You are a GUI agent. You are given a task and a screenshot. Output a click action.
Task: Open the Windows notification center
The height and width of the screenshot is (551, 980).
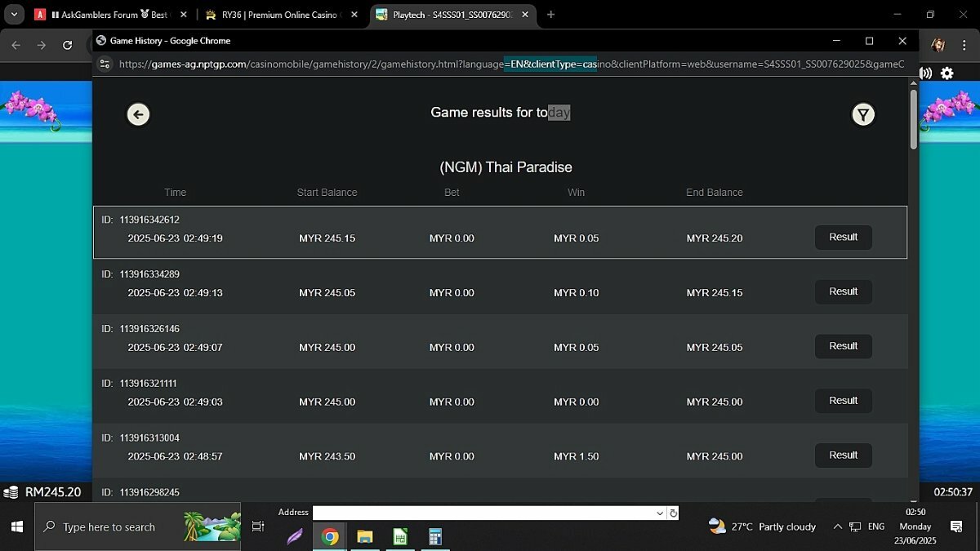click(x=956, y=527)
